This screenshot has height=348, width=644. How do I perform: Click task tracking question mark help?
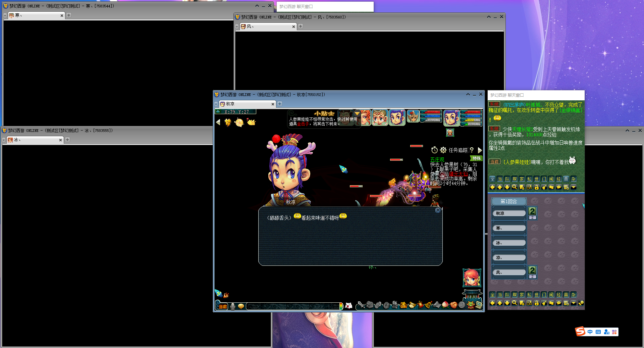click(472, 150)
